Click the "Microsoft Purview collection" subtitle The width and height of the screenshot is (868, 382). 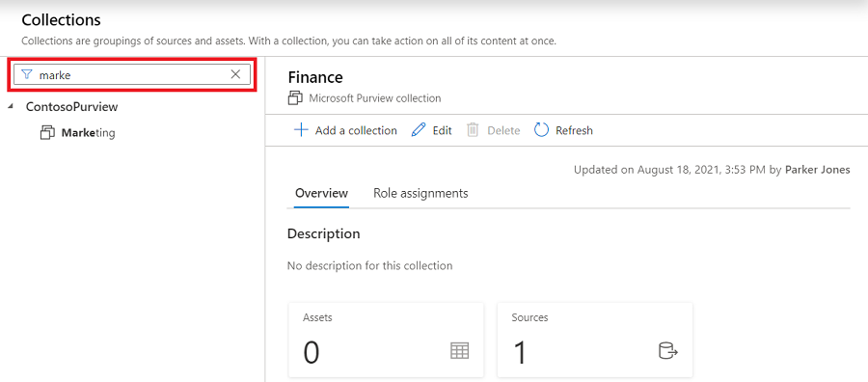click(x=375, y=98)
